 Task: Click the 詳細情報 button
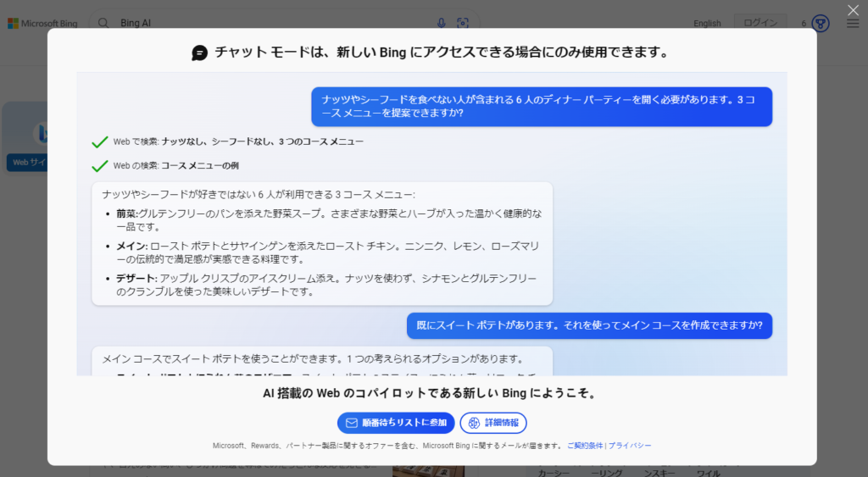click(x=493, y=423)
